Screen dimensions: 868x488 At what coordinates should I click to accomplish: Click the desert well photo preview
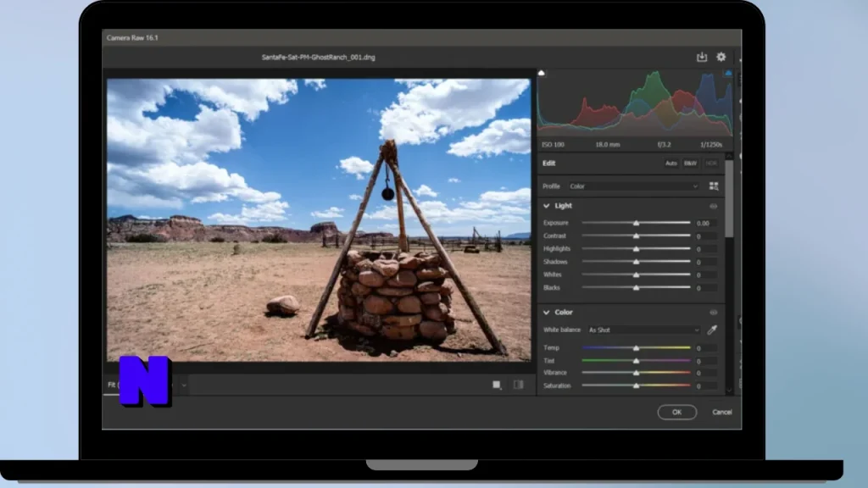click(319, 219)
